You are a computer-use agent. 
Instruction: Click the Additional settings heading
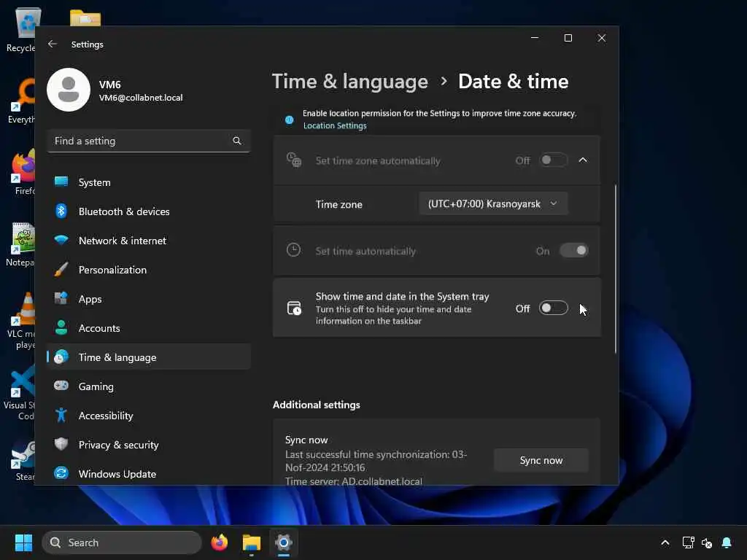(x=317, y=405)
